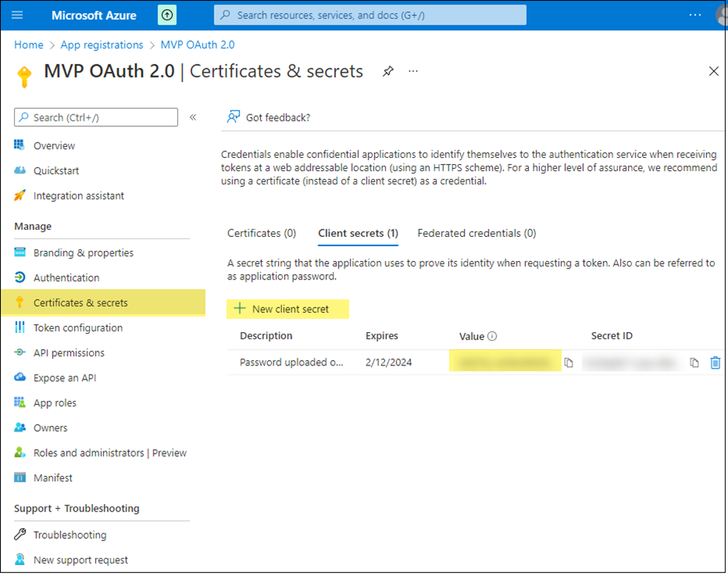The image size is (728, 576).
Task: Open the Troubleshooting menu item
Action: (x=70, y=535)
